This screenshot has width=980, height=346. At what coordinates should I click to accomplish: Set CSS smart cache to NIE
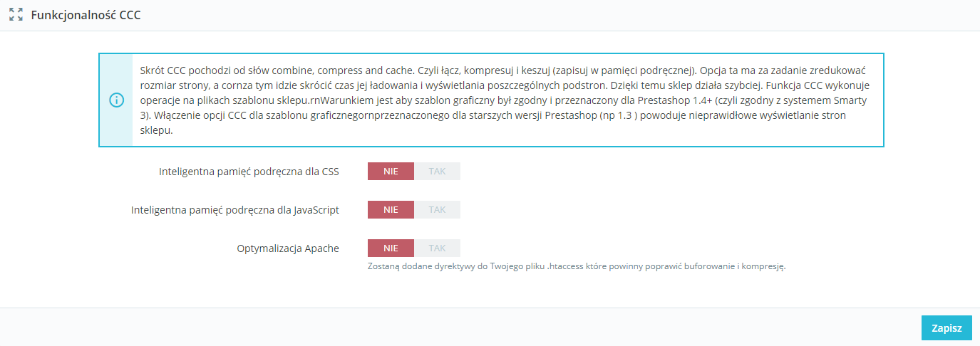(391, 172)
